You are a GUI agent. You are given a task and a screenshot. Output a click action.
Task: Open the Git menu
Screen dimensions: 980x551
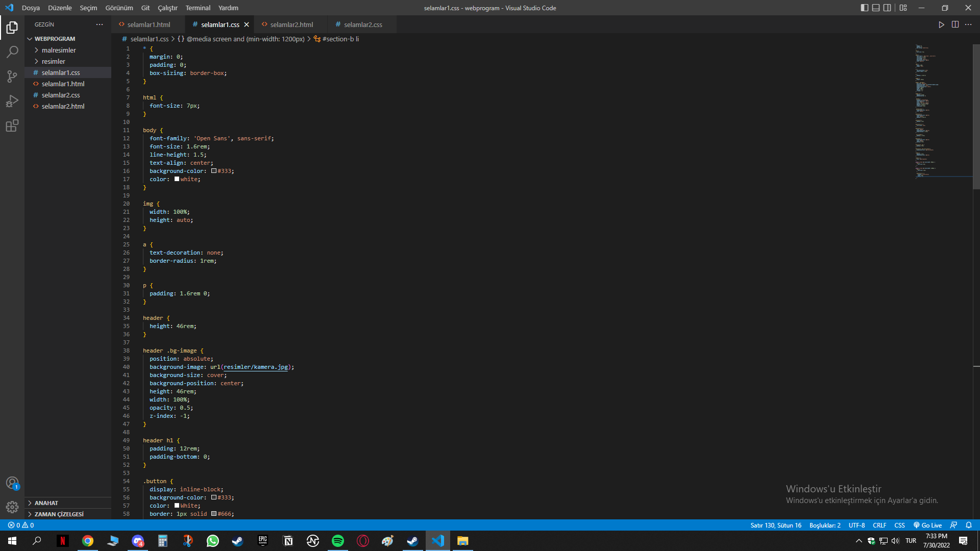[x=145, y=8]
